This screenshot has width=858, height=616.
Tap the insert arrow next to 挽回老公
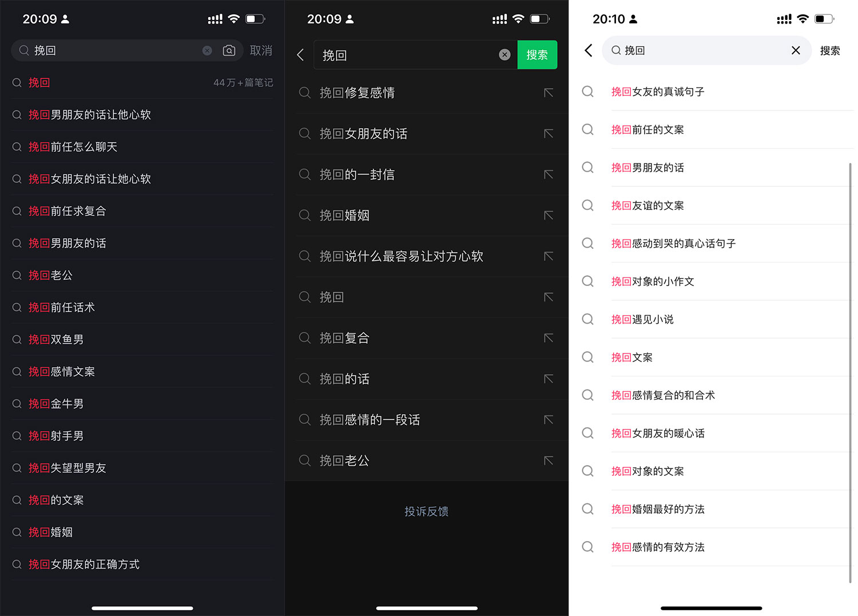pos(549,460)
